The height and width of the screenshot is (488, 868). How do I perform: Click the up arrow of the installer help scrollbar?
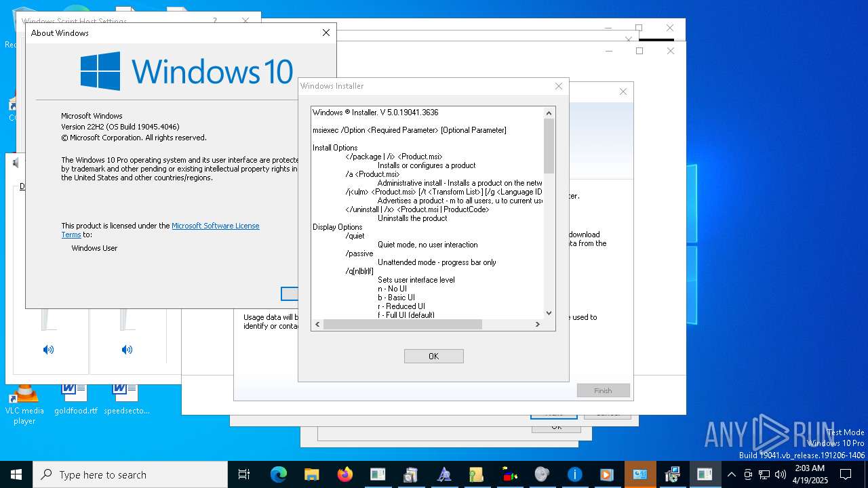[x=549, y=113]
